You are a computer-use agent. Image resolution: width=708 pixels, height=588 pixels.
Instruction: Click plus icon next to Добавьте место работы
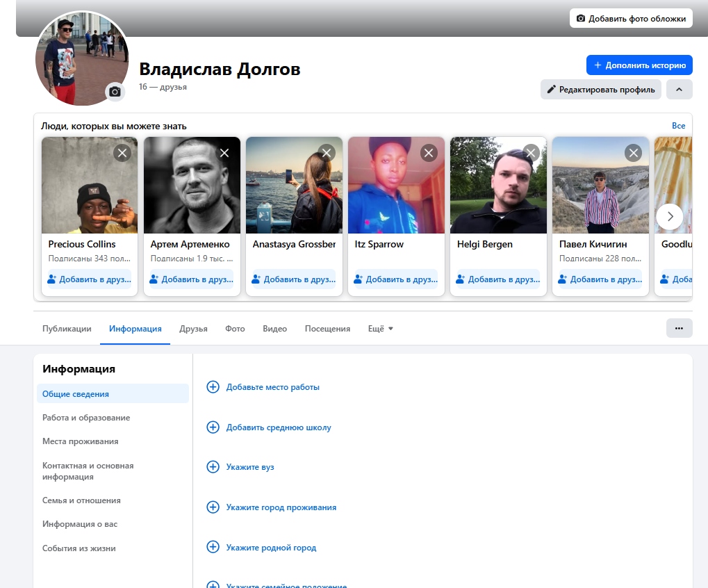point(213,387)
